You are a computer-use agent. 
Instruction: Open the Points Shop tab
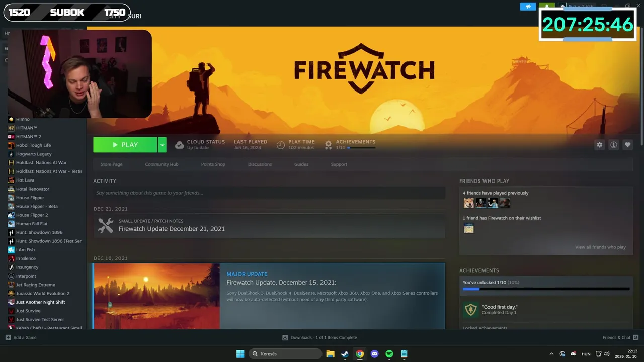[x=213, y=164]
